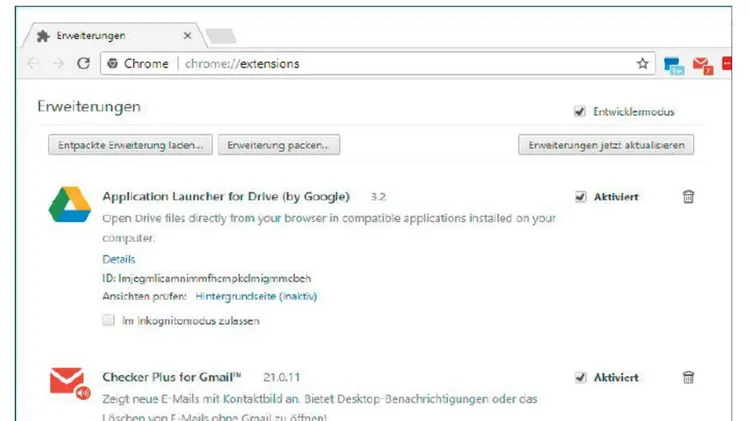
Task: Uncheck Aktiviert for Checker Plus for Gmail
Action: coord(580,377)
